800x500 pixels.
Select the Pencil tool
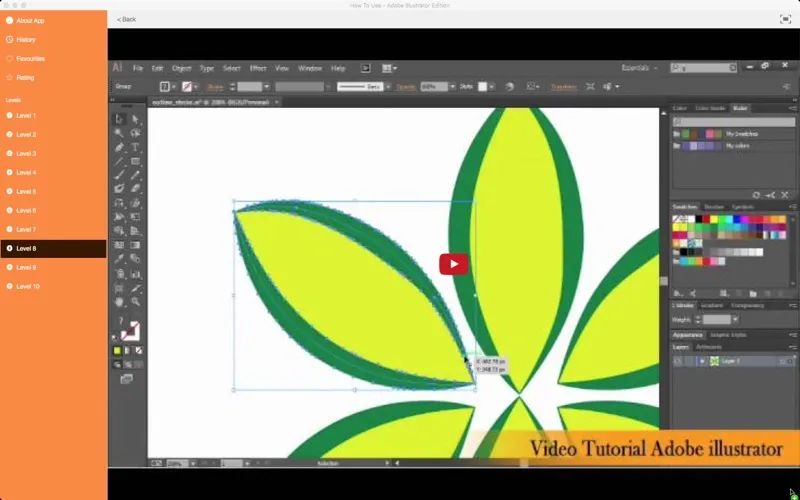[x=135, y=175]
